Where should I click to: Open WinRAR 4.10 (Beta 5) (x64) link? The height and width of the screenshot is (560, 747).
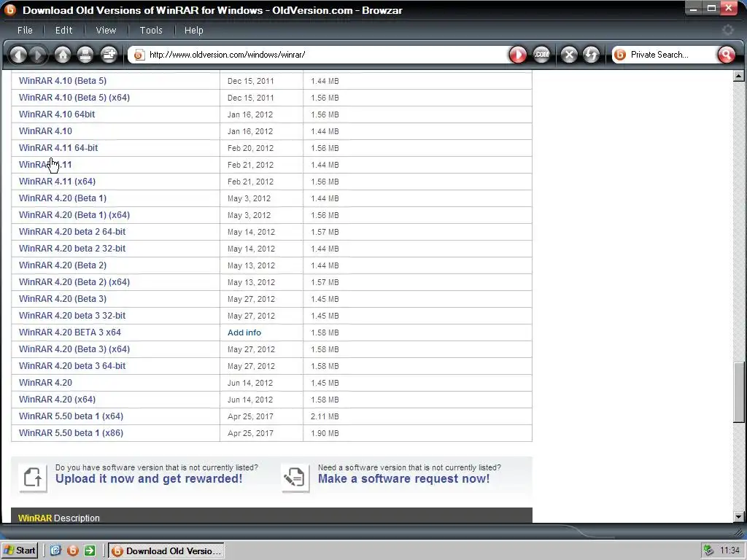[x=74, y=98]
